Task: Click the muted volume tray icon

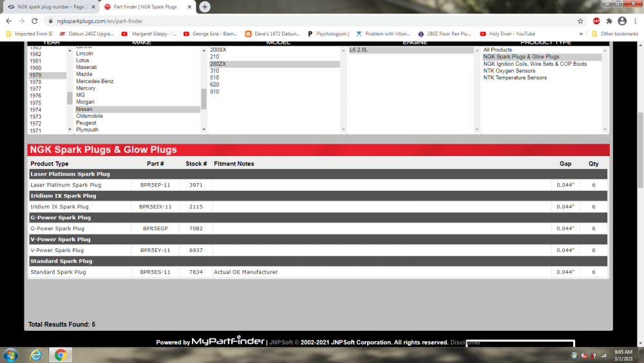Action: [x=584, y=356]
